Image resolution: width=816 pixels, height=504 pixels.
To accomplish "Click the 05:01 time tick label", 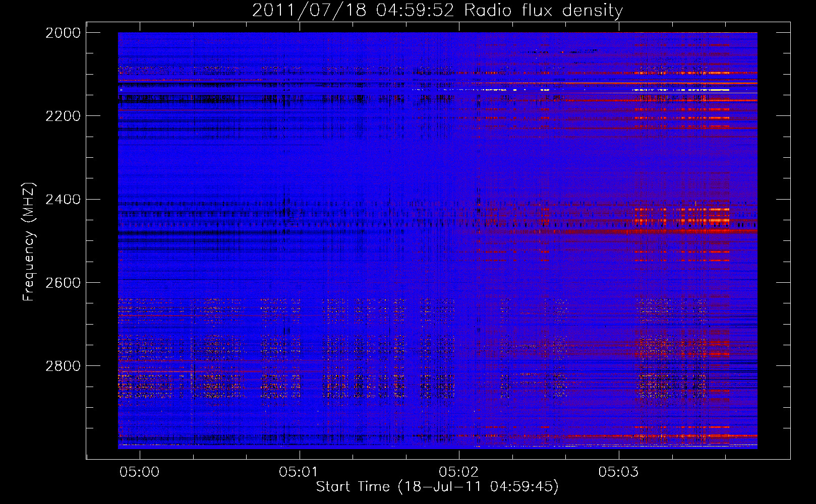I will pos(299,472).
